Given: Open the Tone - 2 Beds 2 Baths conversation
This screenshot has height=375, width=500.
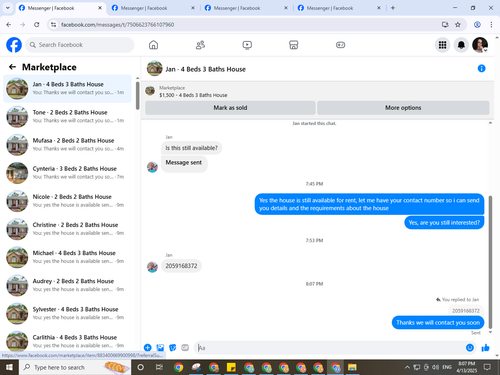Looking at the screenshot, I should [68, 117].
